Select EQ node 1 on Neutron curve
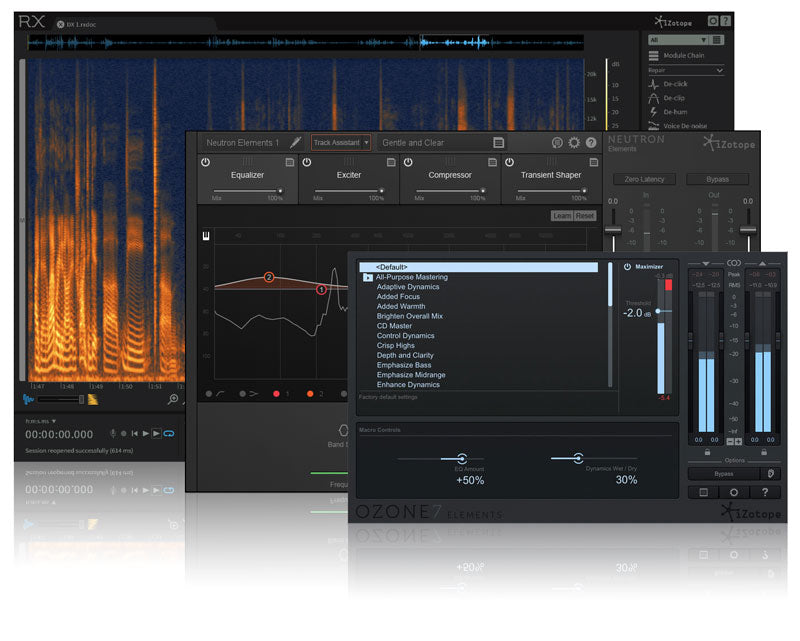The height and width of the screenshot is (641, 800). [321, 289]
